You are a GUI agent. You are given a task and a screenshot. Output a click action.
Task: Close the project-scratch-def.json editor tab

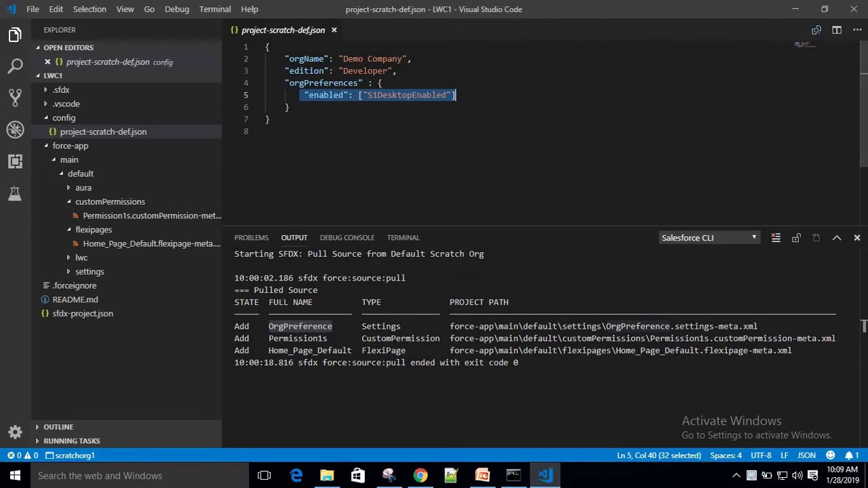click(334, 30)
